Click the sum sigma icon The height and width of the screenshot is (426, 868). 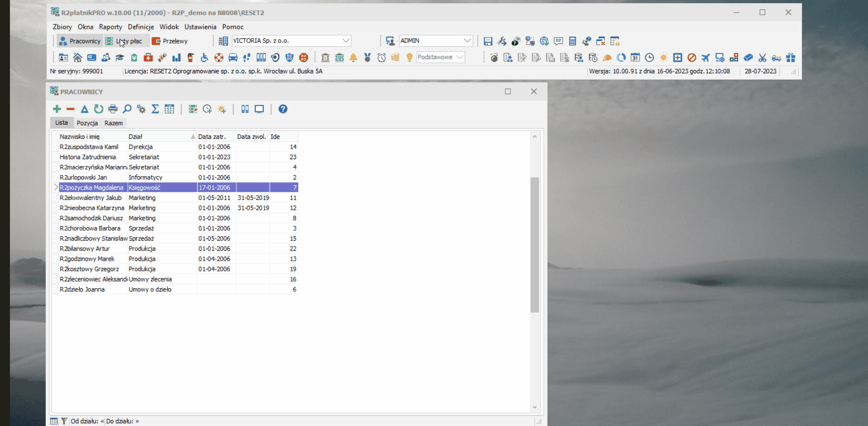point(155,109)
